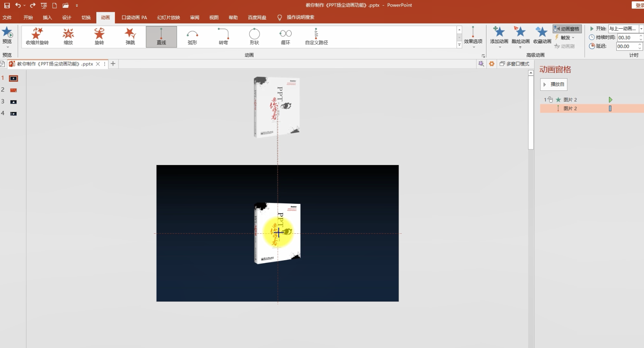Select highlighted 图片 2 motion path entry

pyautogui.click(x=592, y=109)
